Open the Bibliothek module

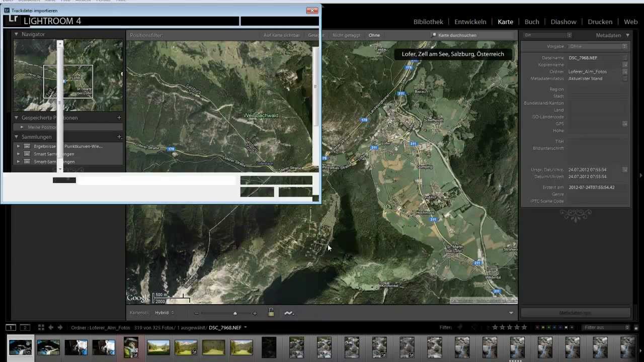[428, 22]
